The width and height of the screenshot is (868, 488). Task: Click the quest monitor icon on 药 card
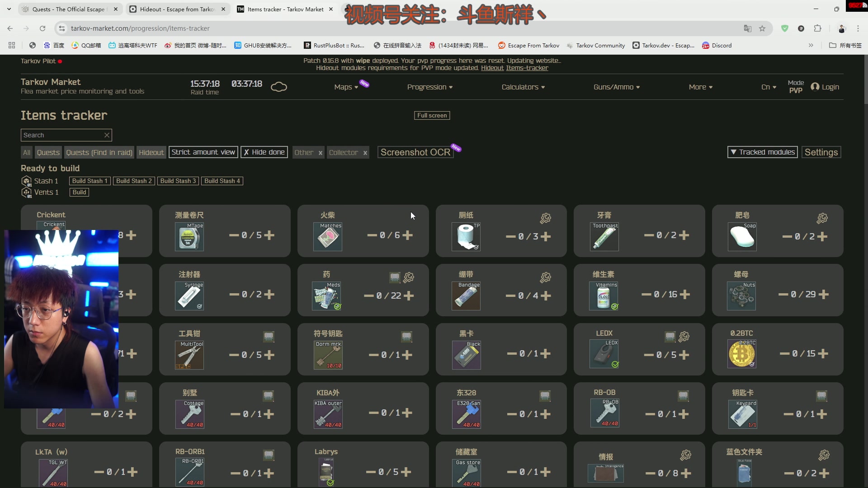tap(395, 277)
